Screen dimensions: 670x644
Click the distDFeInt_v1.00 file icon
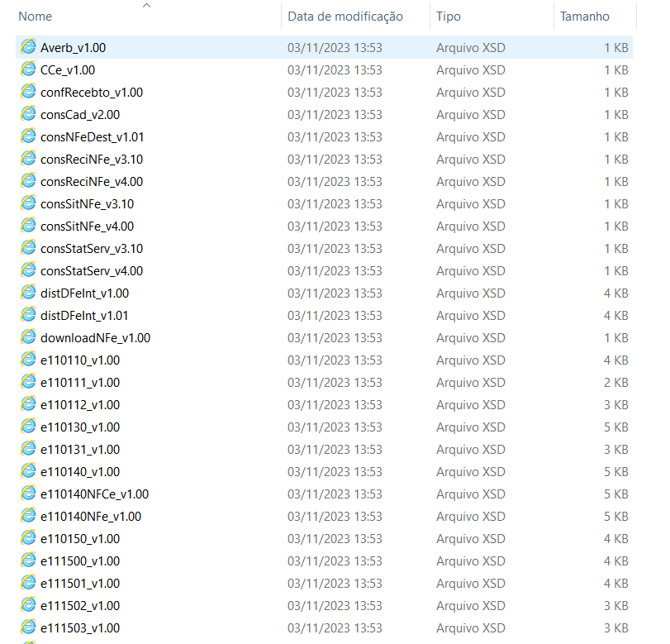(28, 292)
